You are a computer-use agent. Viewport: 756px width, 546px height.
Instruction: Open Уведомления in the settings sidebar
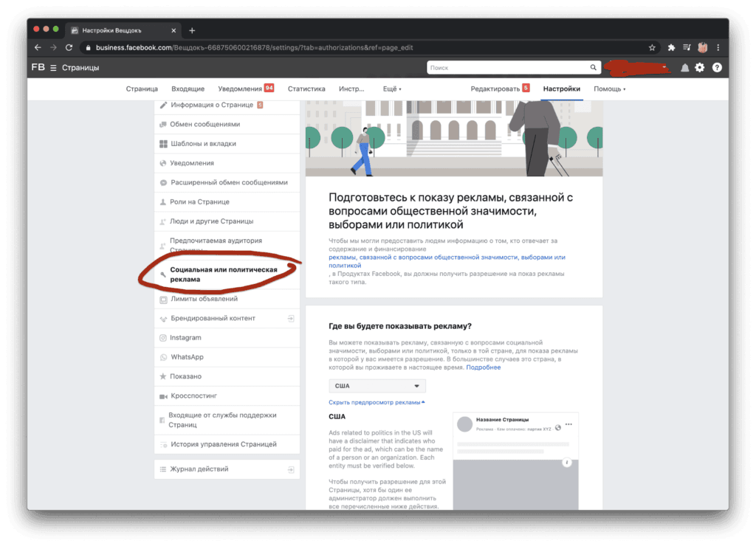[x=227, y=163]
